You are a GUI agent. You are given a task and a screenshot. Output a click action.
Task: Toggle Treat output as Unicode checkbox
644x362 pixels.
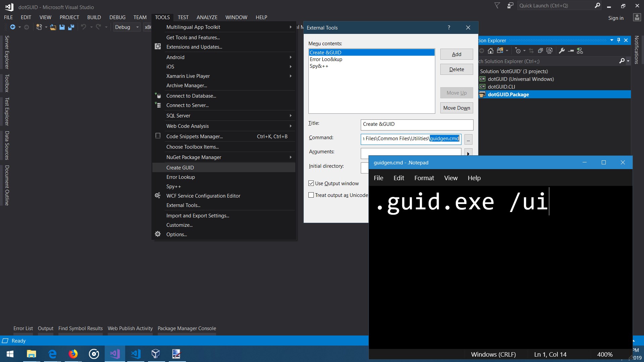click(x=311, y=195)
